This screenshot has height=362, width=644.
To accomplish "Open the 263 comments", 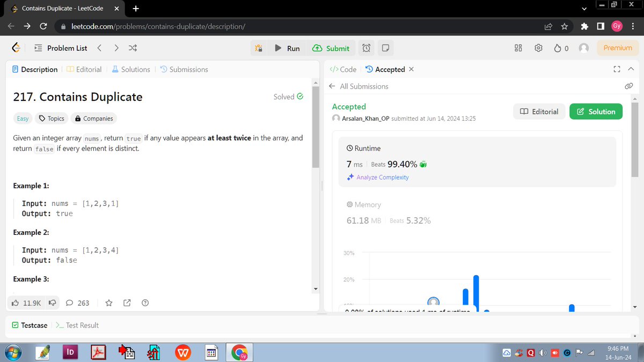I will (77, 303).
